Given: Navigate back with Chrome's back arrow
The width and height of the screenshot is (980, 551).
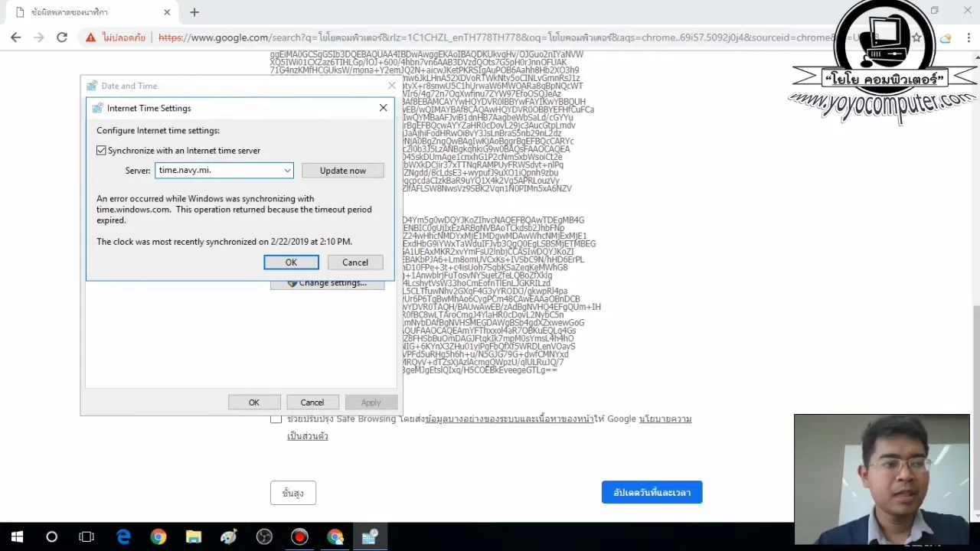Looking at the screenshot, I should pos(17,37).
